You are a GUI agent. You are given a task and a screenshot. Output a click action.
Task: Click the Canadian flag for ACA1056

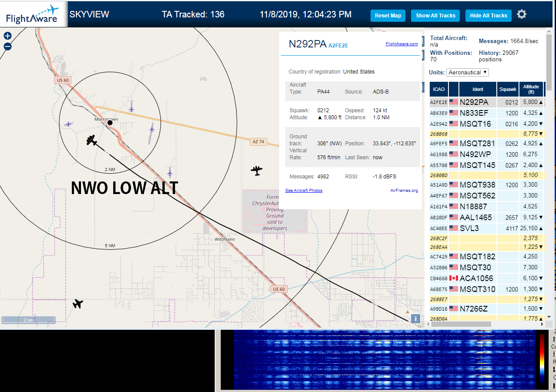coord(454,278)
